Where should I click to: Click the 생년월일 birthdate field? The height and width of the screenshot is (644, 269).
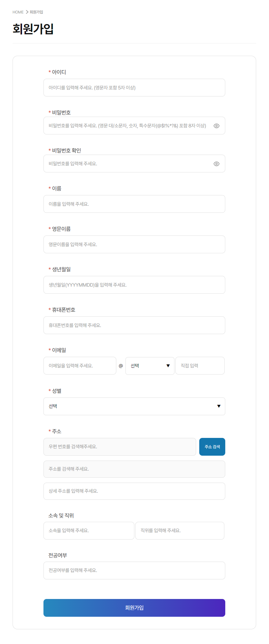click(134, 285)
